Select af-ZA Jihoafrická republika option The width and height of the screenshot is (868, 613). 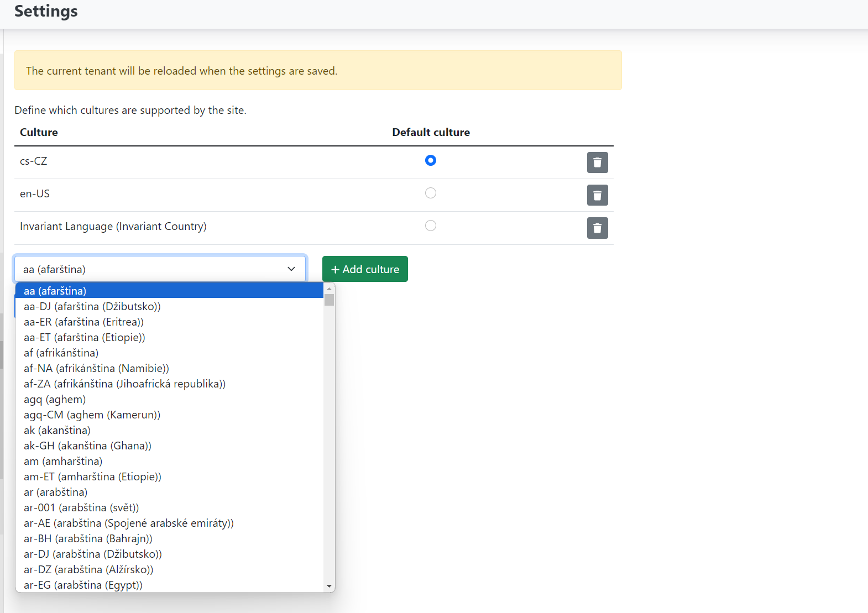point(124,384)
